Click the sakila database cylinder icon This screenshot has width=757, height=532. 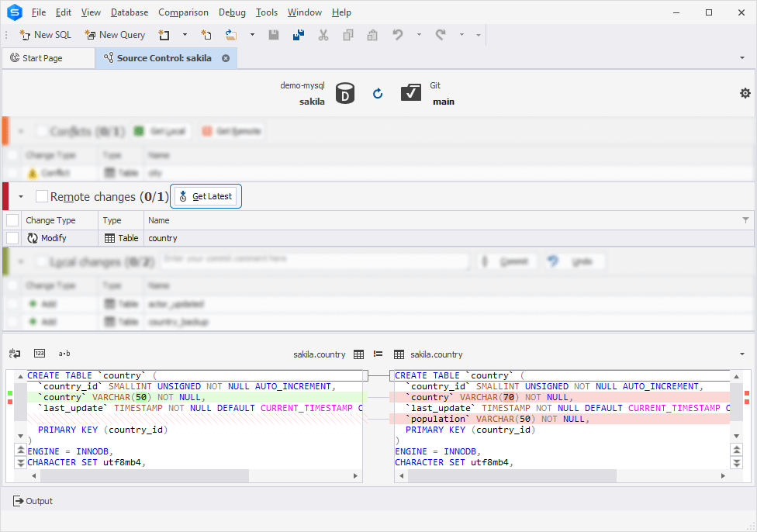[344, 93]
